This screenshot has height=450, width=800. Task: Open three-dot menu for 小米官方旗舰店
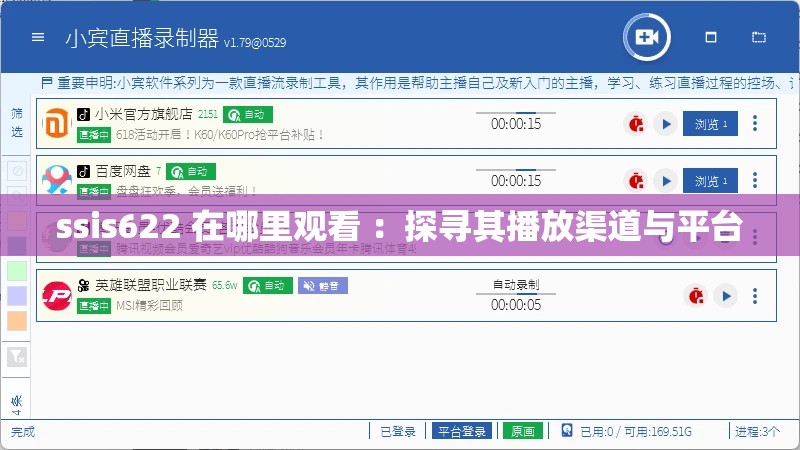pos(755,123)
